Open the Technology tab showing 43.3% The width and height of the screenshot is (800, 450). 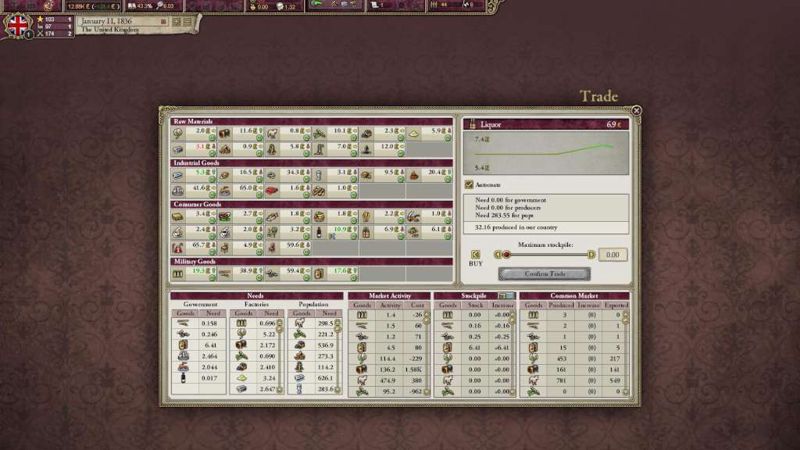tap(154, 6)
